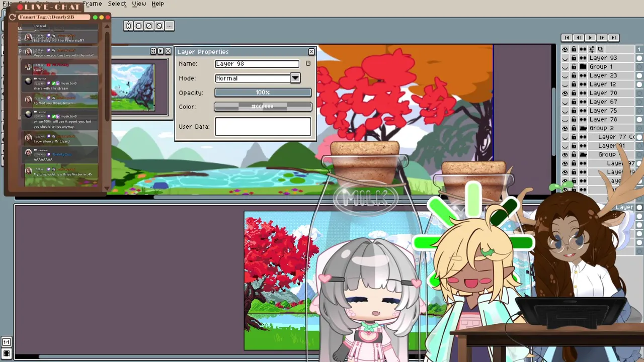The height and width of the screenshot is (362, 644).
Task: Open the context bar more options (…) button
Action: pyautogui.click(x=169, y=26)
